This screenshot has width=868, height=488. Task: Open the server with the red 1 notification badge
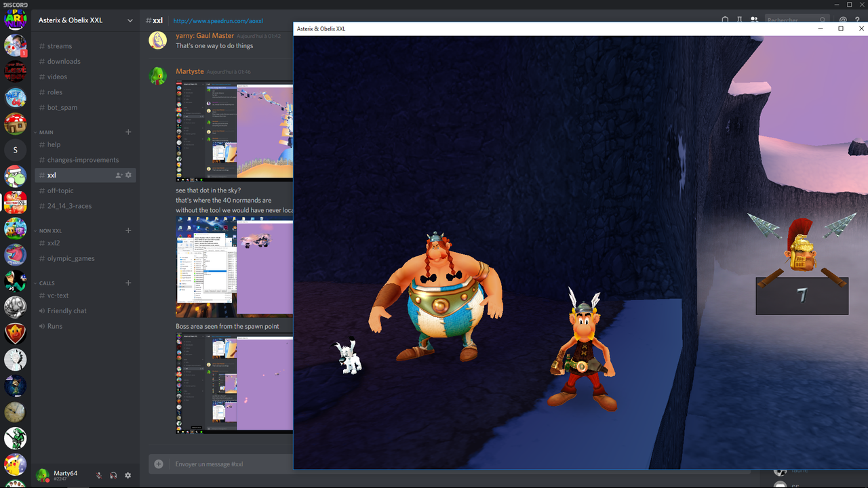point(15,45)
